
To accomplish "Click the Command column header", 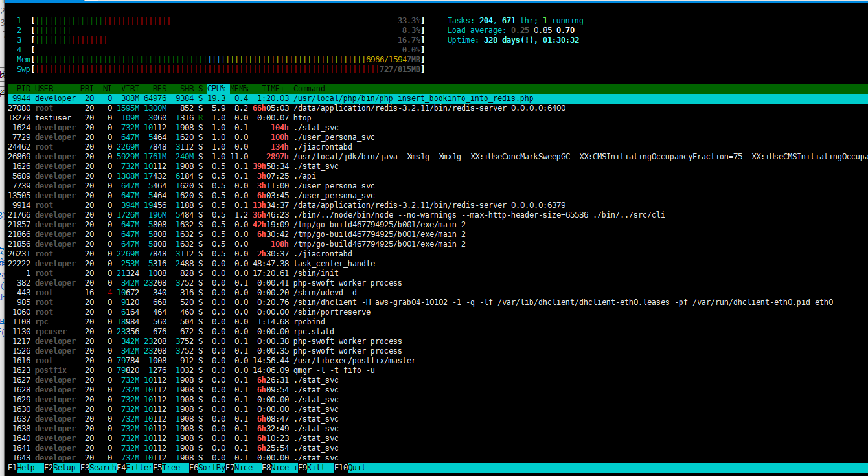I will 309,89.
